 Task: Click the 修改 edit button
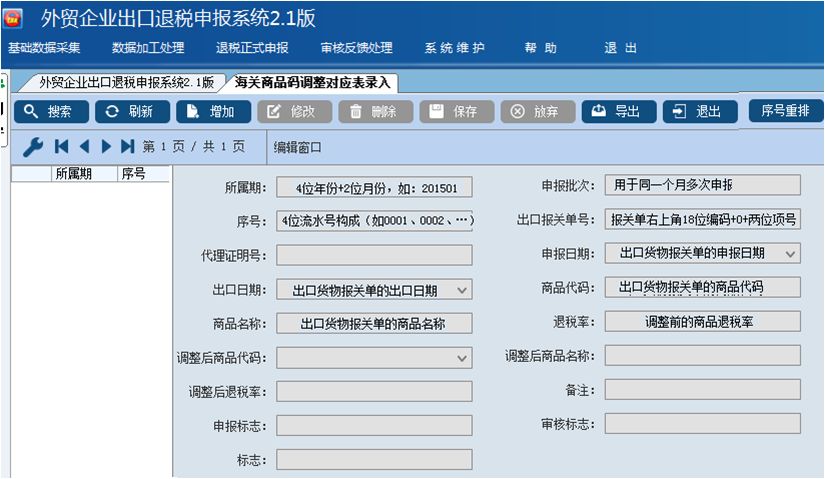pos(294,112)
